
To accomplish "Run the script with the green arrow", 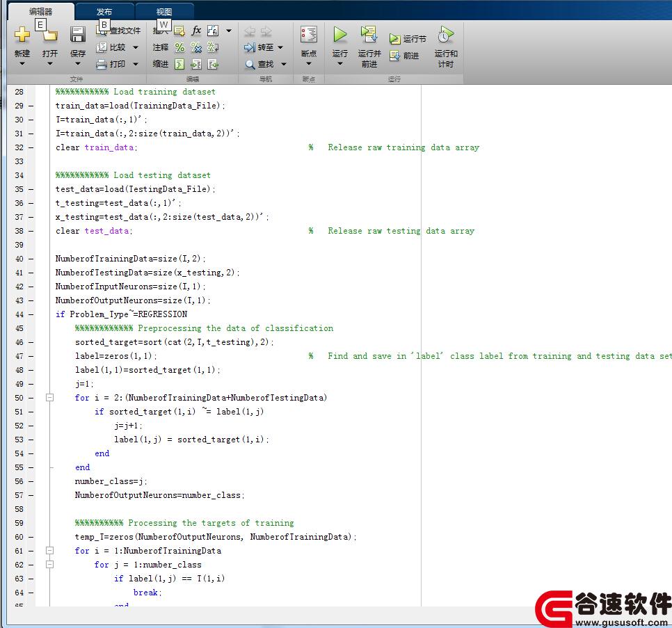I will (340, 34).
